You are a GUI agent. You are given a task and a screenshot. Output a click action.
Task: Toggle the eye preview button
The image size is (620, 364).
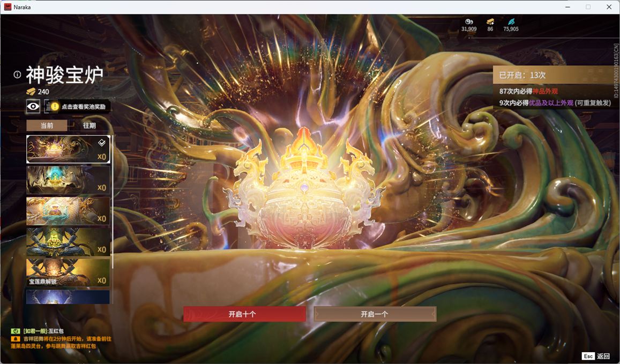(x=33, y=106)
